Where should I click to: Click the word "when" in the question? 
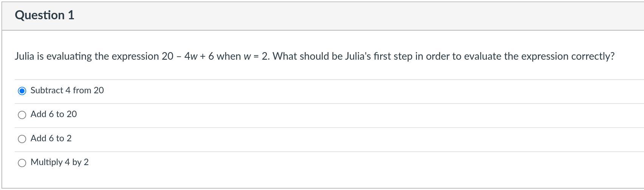(x=229, y=56)
